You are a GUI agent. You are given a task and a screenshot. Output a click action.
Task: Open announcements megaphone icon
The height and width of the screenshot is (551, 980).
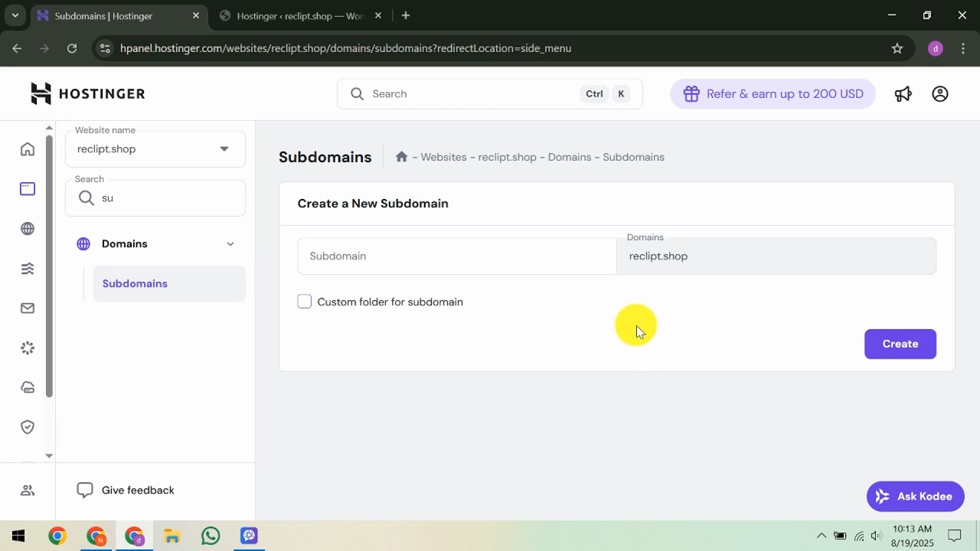[x=903, y=93]
